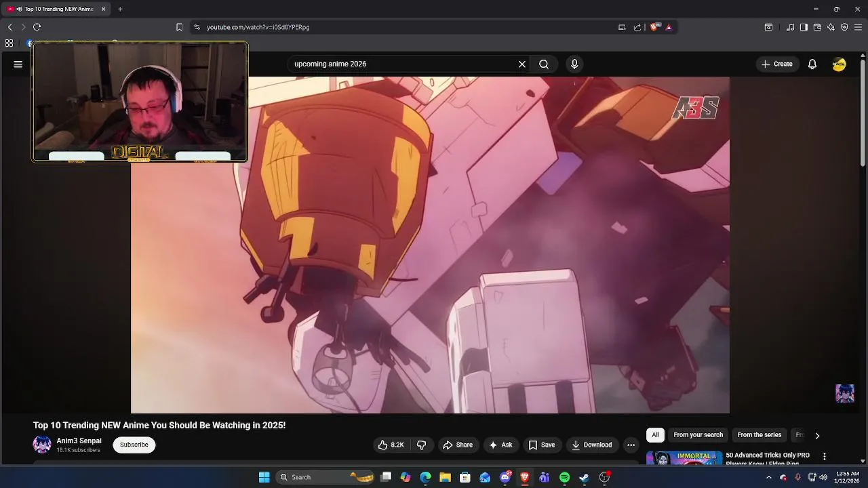The image size is (868, 488).
Task: Launch Copilot from the taskbar
Action: pyautogui.click(x=406, y=477)
